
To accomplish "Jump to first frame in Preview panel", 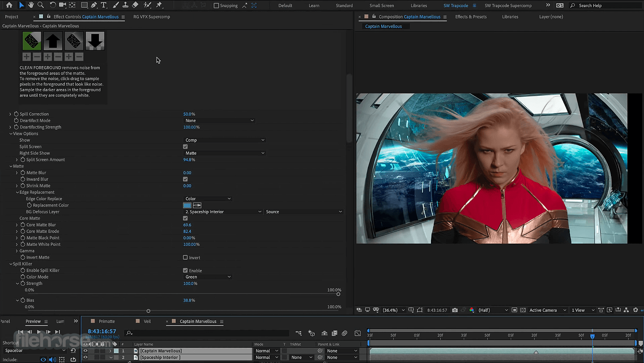I will coord(20,332).
